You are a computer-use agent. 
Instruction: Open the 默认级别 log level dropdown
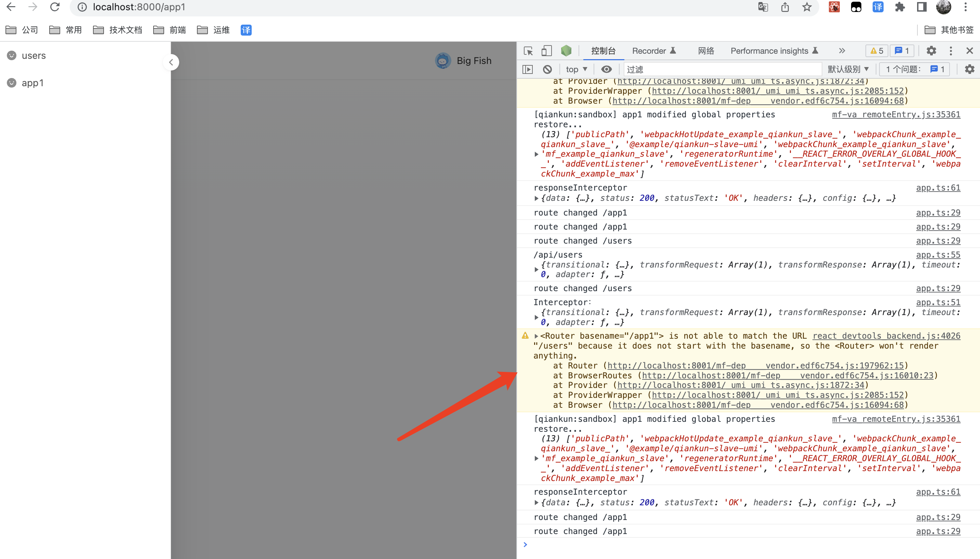click(x=848, y=69)
